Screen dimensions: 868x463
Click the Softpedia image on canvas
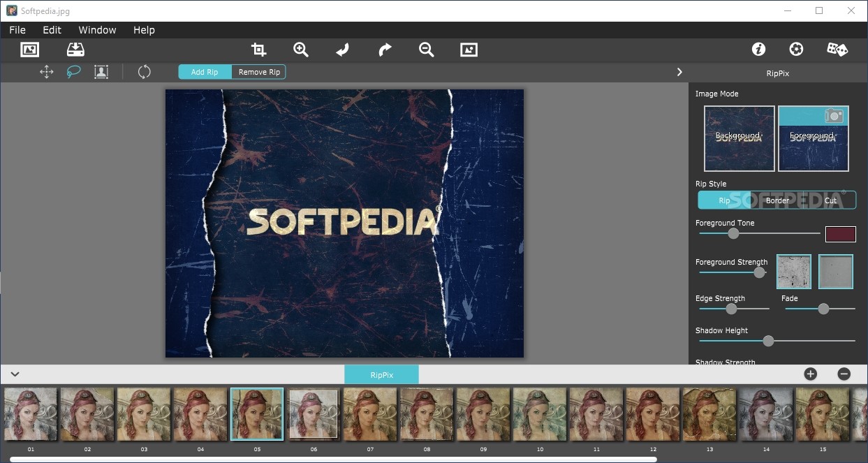tap(344, 223)
